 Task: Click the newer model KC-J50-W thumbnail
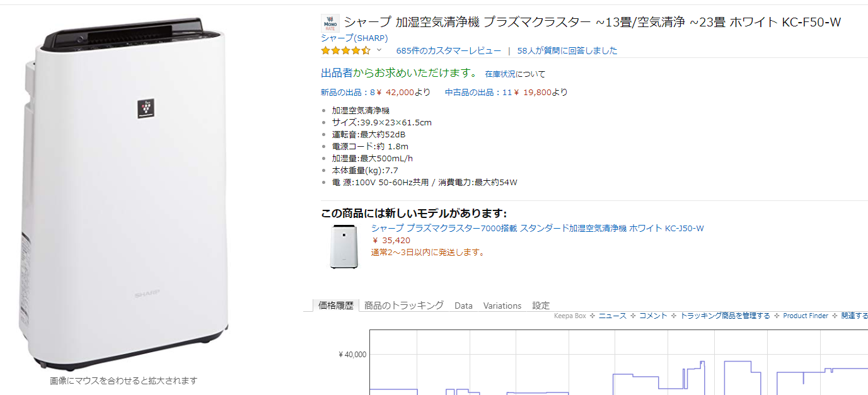344,246
